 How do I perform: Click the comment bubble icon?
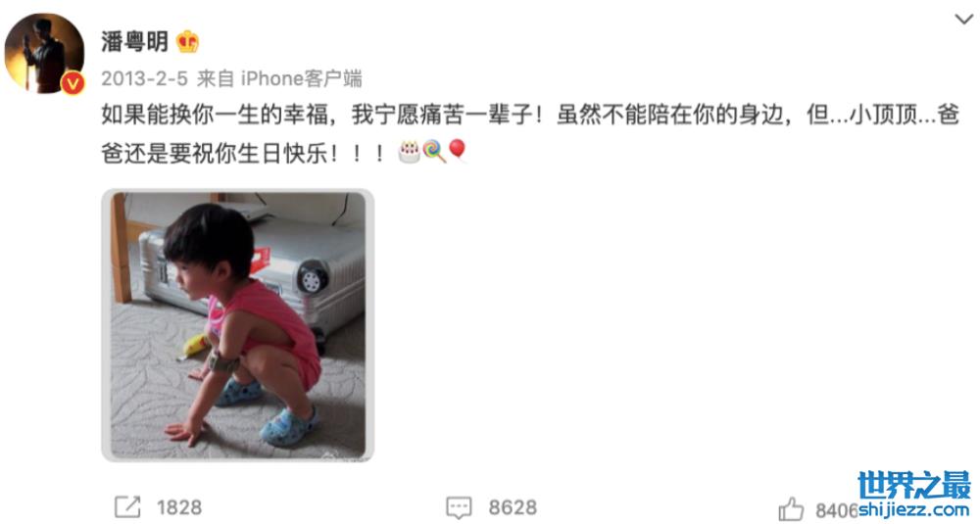[x=458, y=507]
